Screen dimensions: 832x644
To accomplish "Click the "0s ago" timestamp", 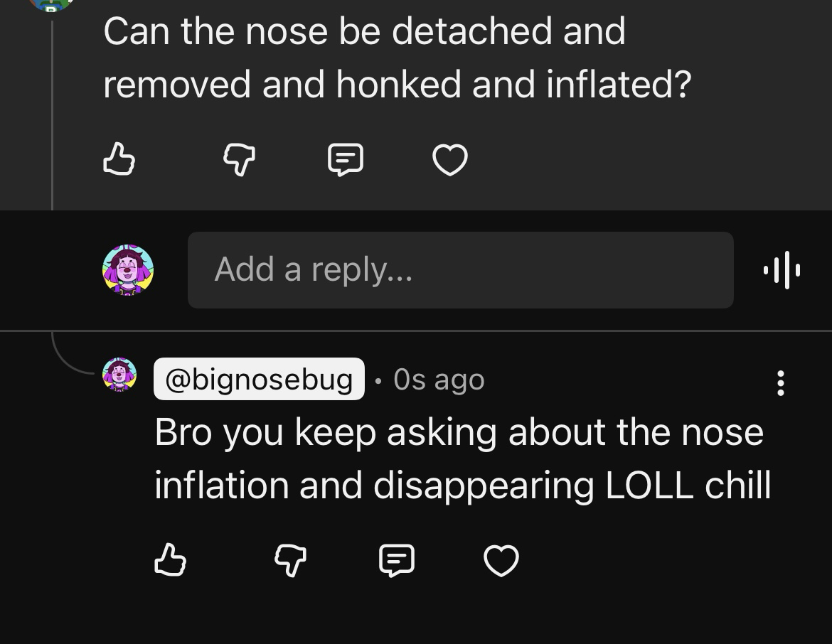I will click(x=439, y=380).
